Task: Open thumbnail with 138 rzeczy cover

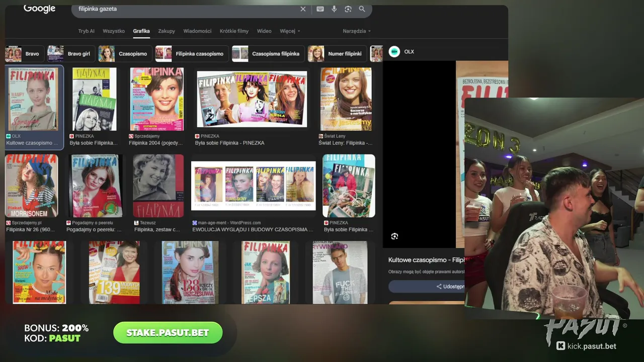Action: tap(190, 272)
